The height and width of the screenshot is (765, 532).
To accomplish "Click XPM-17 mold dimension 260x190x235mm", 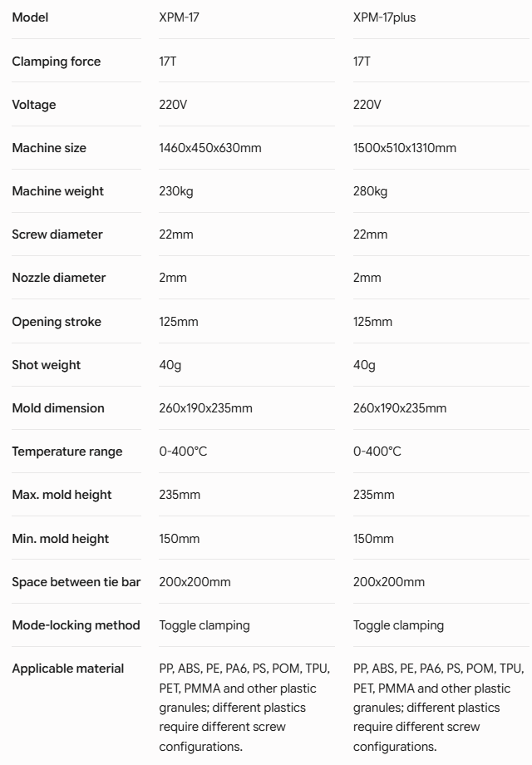I will tap(206, 408).
